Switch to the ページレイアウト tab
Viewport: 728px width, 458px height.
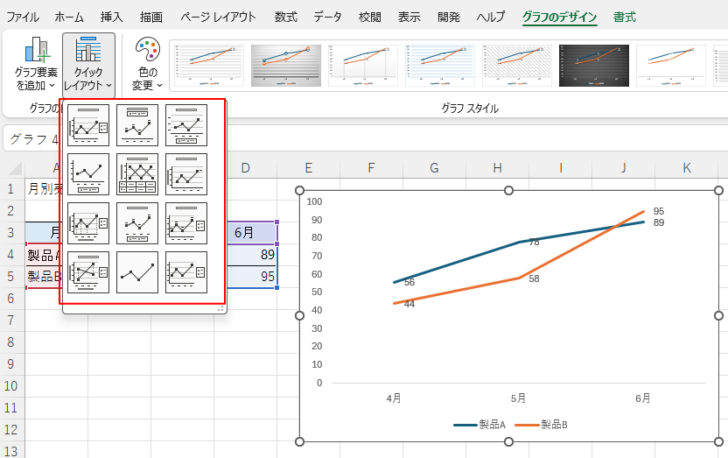click(x=218, y=17)
